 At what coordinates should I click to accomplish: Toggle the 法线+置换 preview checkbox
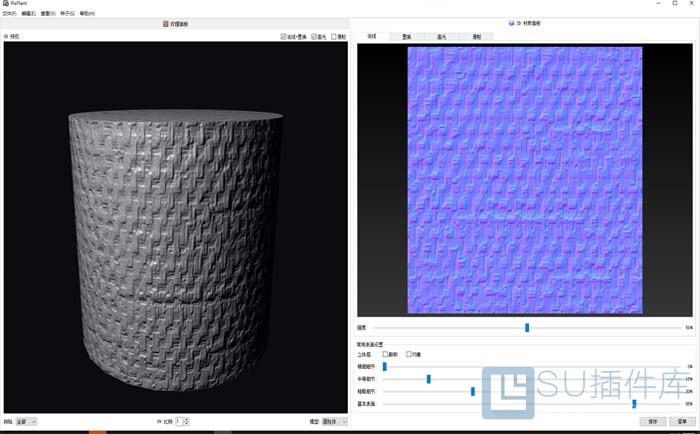[284, 36]
